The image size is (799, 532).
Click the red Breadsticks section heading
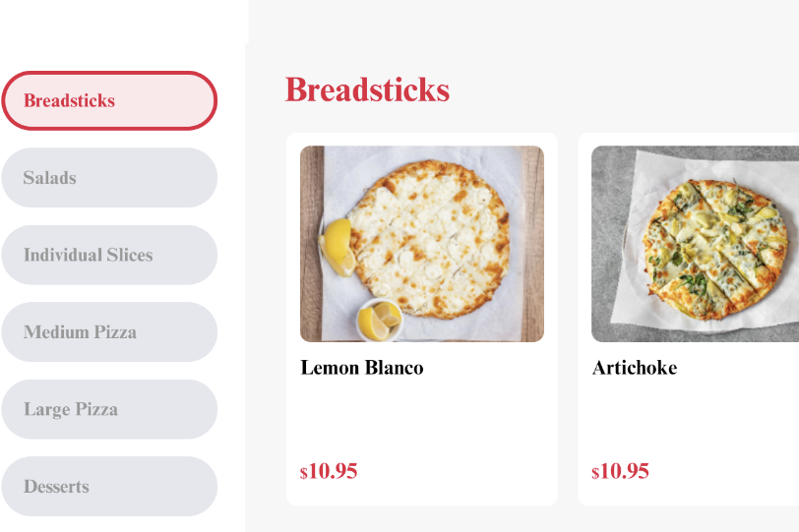367,89
